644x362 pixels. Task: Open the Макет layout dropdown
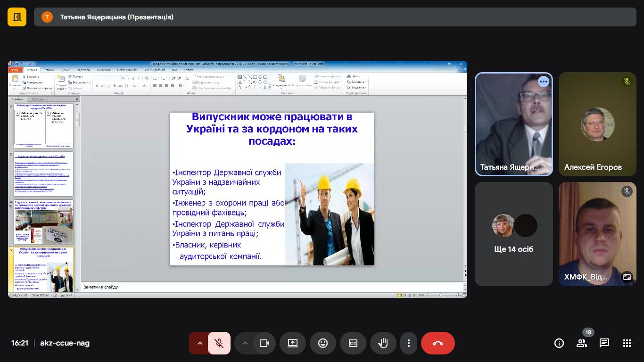click(x=75, y=77)
